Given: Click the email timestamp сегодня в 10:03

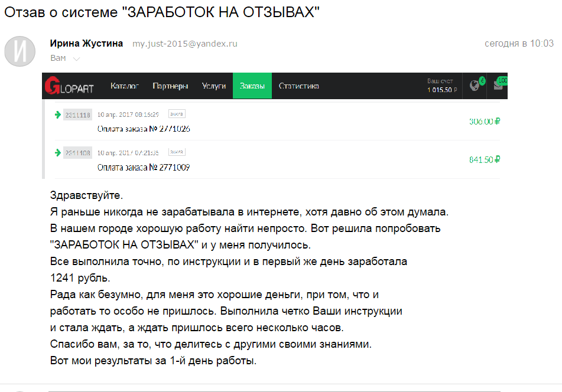Looking at the screenshot, I should 519,44.
